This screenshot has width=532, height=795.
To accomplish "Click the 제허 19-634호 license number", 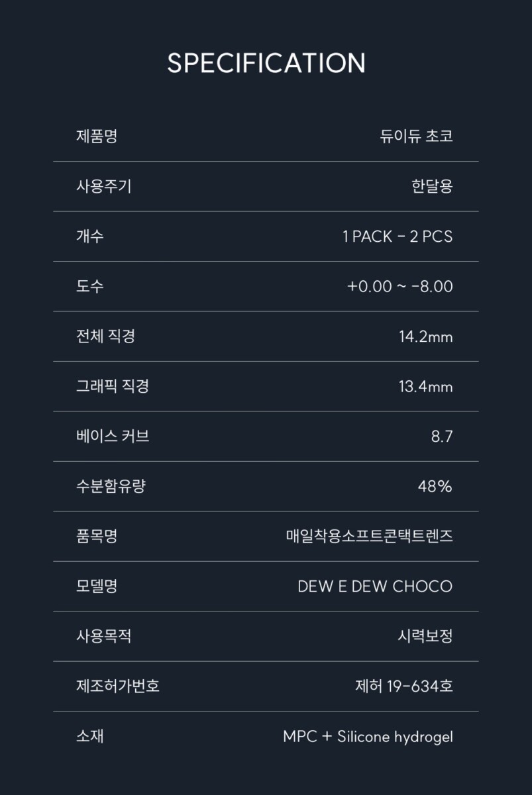I will pyautogui.click(x=403, y=686).
